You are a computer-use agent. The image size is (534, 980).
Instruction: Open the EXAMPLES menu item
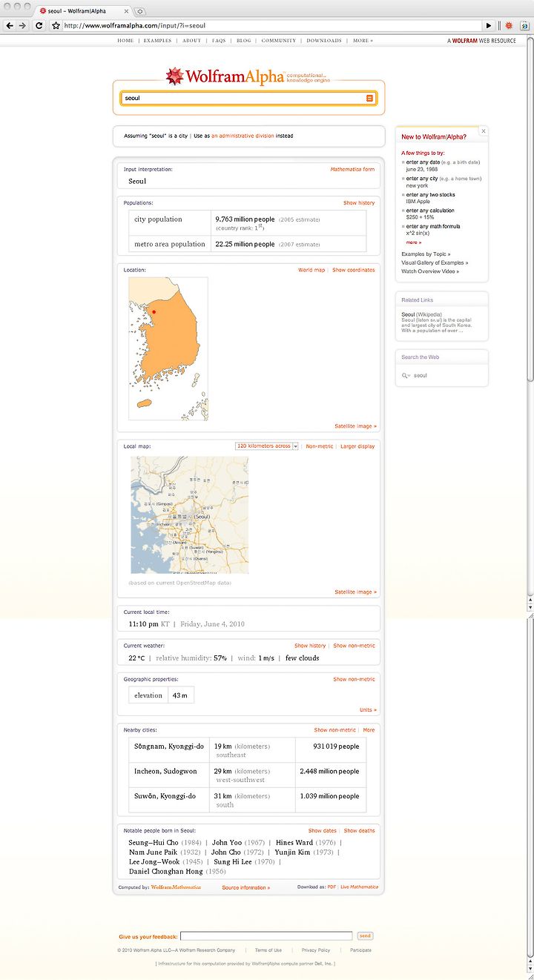coord(157,41)
